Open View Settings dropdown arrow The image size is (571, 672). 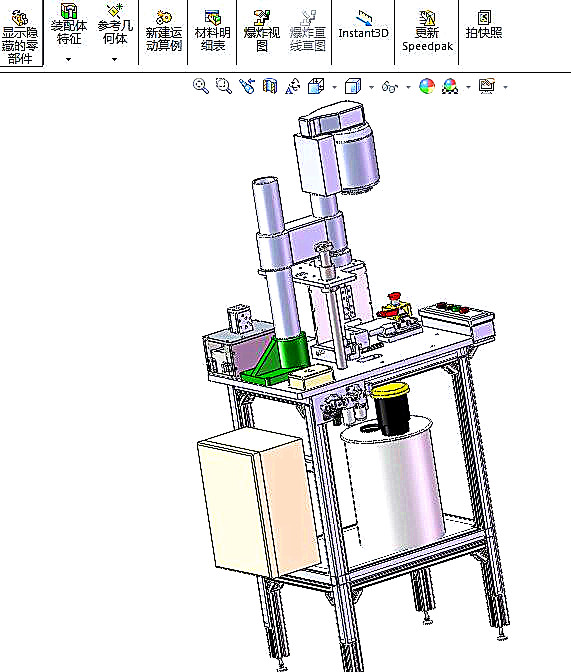pyautogui.click(x=505, y=87)
